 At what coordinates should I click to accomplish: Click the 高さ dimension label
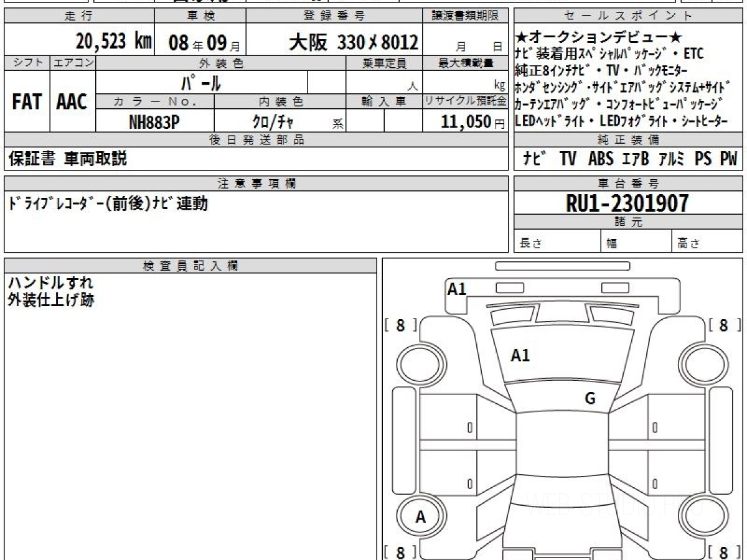pyautogui.click(x=689, y=244)
